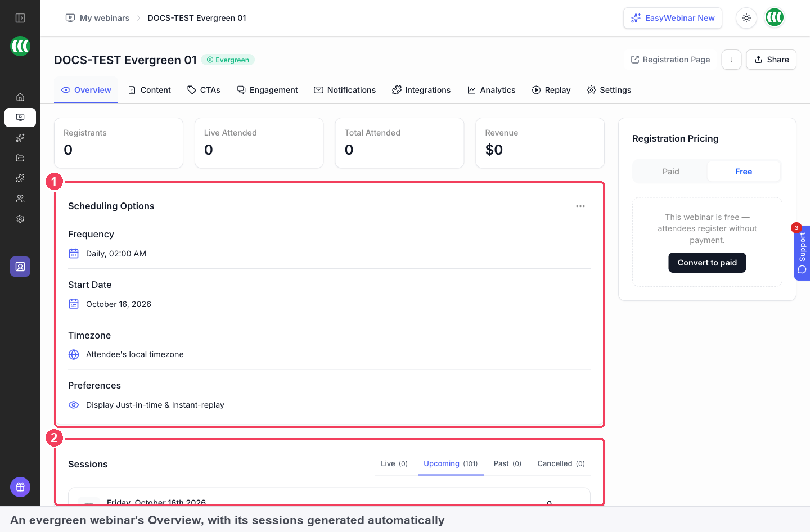Open the Scheduling Options ellipsis menu
810x532 pixels.
click(x=580, y=206)
